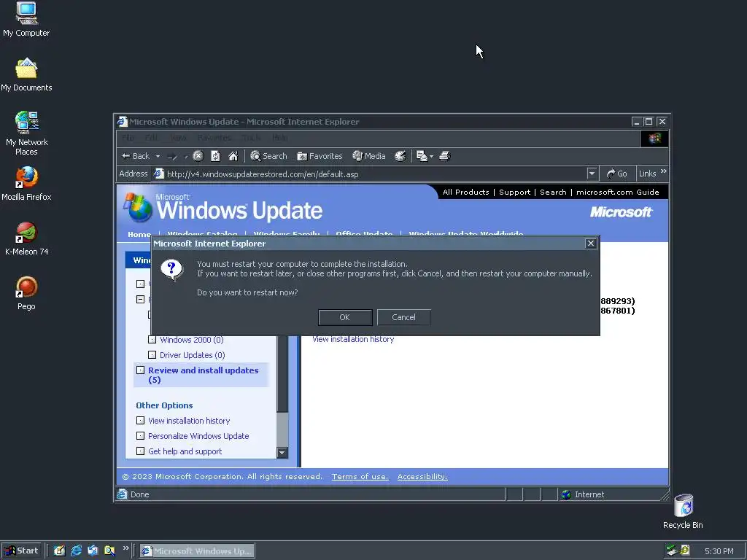The image size is (747, 560).
Task: Click the folder search icon in Quick Launch
Action: [109, 551]
